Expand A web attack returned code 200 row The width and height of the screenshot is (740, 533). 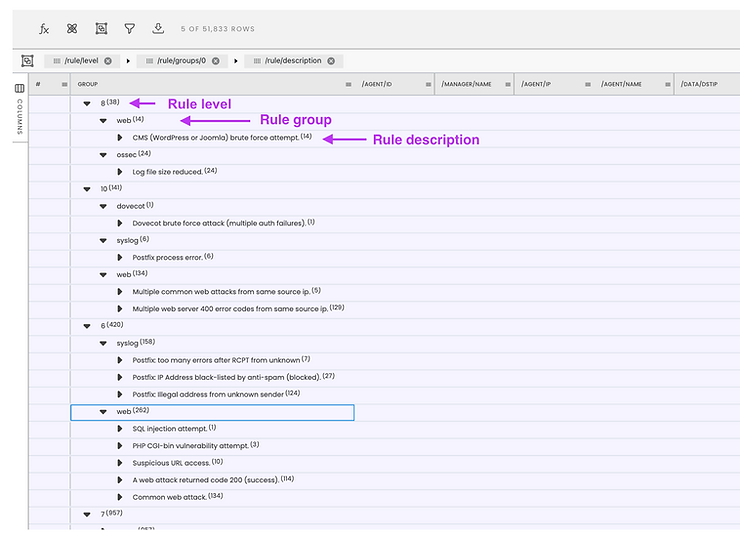tap(120, 480)
